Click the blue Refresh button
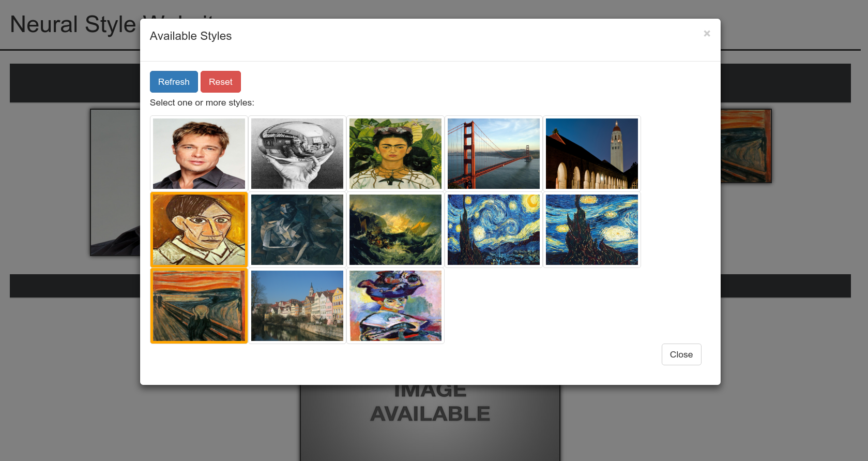Screen dimensions: 868x461 point(174,82)
